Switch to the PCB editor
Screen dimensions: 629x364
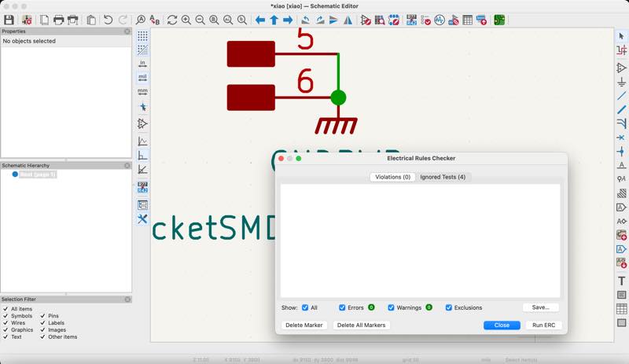[x=499, y=20]
